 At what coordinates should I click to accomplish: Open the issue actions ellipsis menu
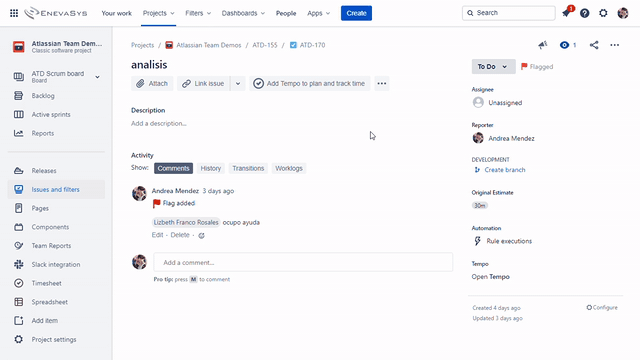615,45
